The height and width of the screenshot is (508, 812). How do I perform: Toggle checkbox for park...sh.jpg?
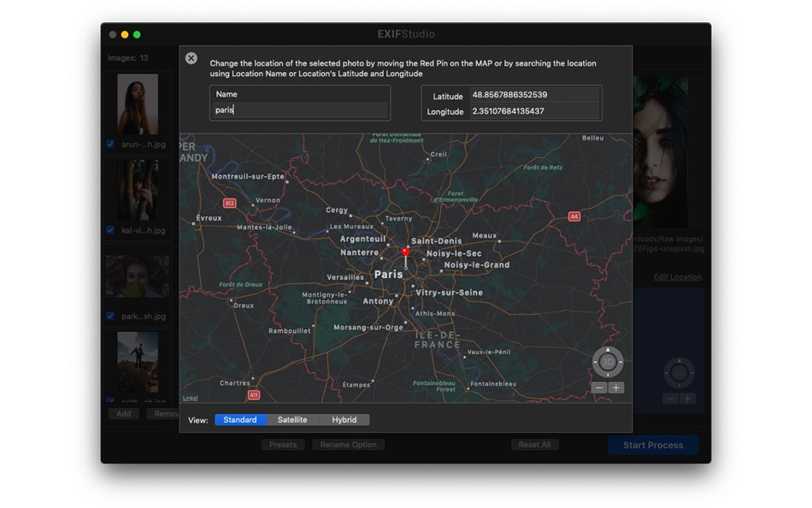[x=110, y=316]
